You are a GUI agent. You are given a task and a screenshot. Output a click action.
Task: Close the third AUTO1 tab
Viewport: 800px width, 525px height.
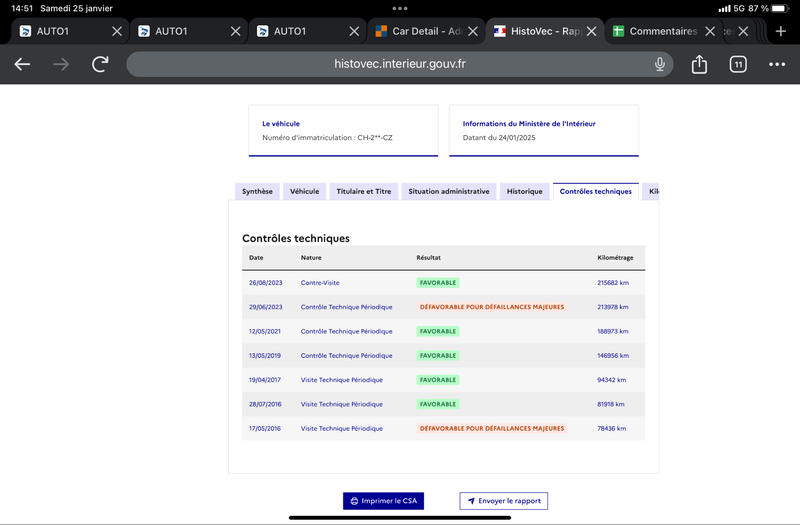click(x=354, y=31)
